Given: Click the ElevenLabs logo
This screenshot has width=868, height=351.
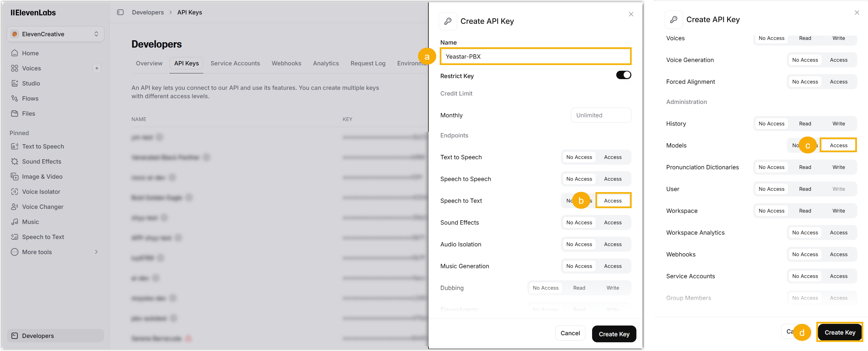Looking at the screenshot, I should 33,13.
